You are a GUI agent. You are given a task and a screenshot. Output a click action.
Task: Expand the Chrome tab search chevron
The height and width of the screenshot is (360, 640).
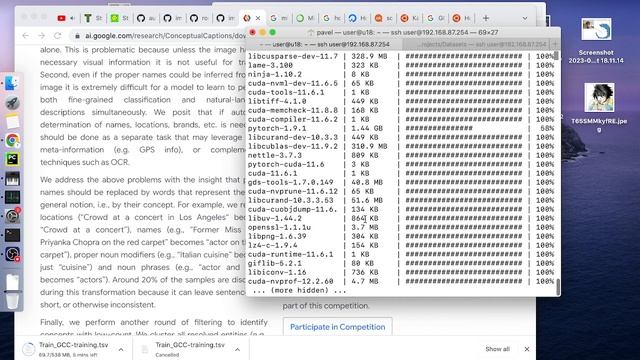tap(525, 18)
